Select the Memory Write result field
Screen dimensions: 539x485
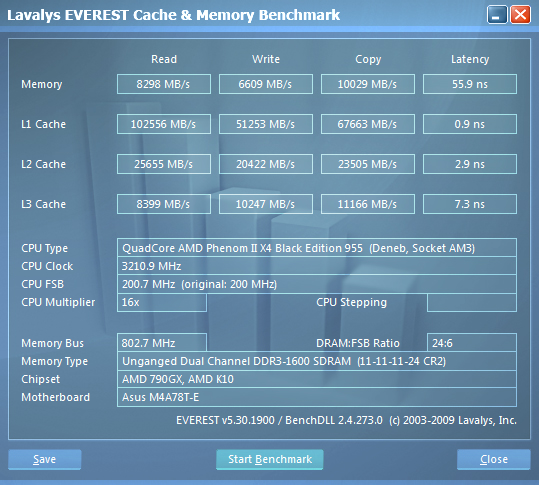tap(266, 84)
